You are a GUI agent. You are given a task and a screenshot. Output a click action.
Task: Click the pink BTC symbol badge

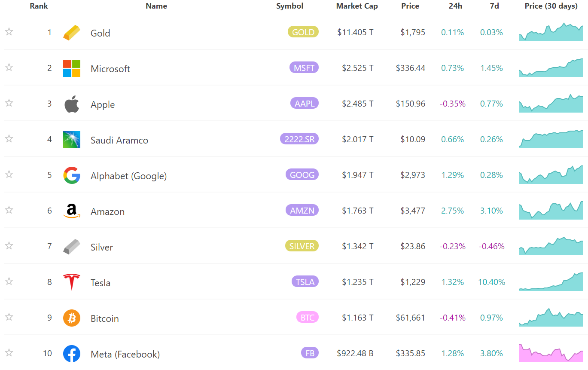tap(307, 318)
